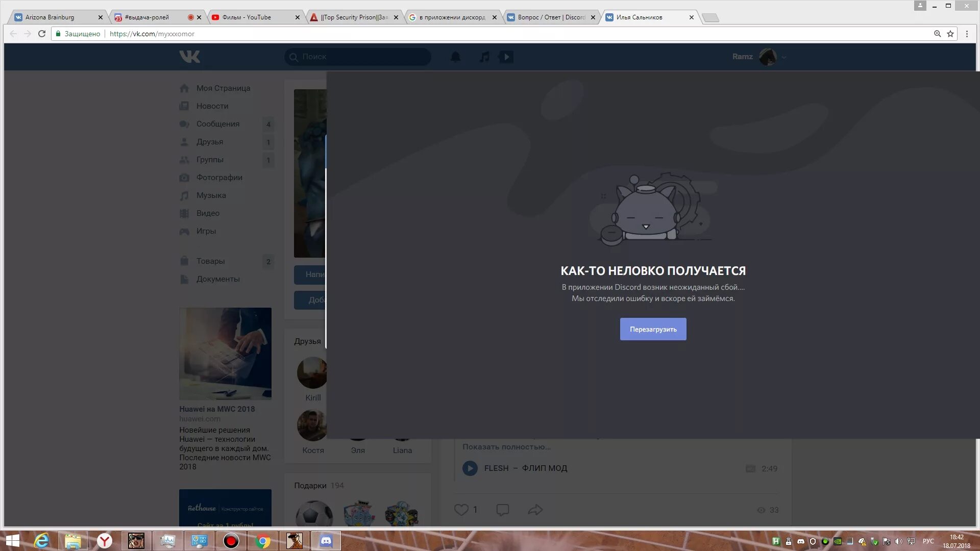Open Chrome three-dot menu
Image resolution: width=980 pixels, height=551 pixels.
[x=967, y=34]
